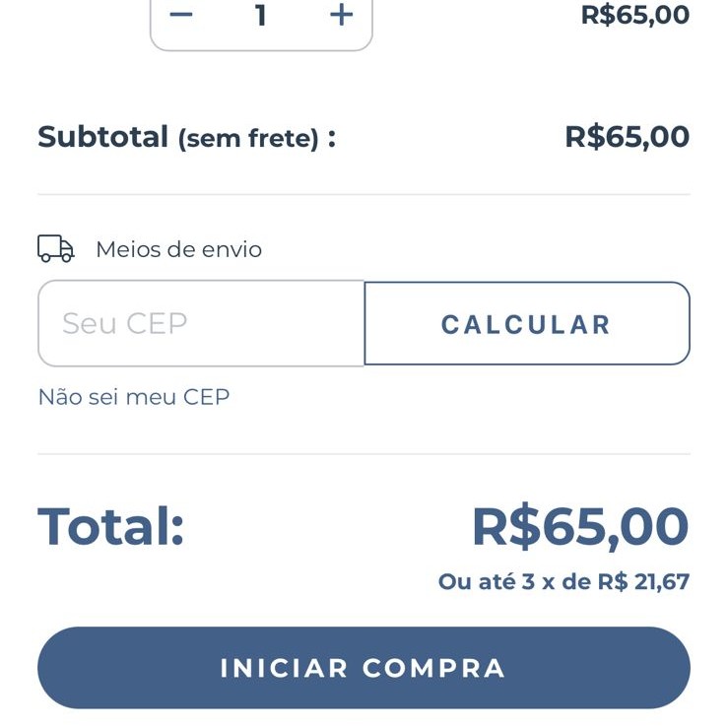Click the installment value R$ 21,67
This screenshot has height=728, width=728.
[643, 582]
